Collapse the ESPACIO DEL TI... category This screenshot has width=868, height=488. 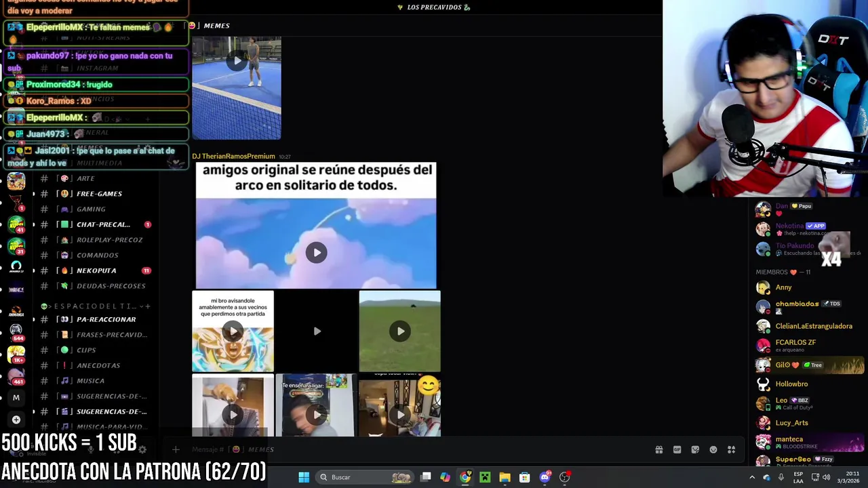click(93, 306)
